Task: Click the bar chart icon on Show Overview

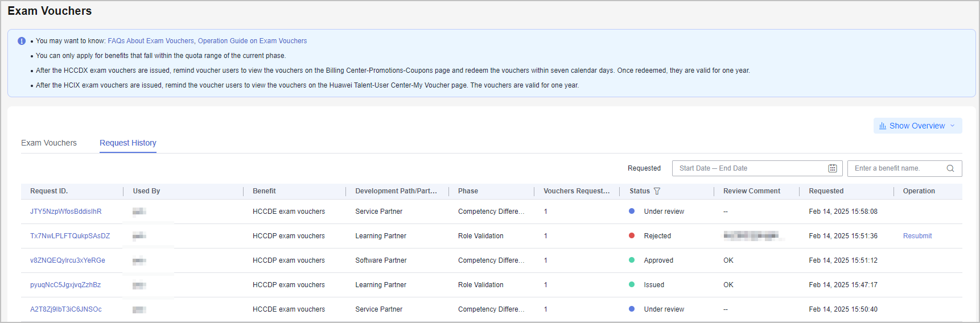Action: pyautogui.click(x=883, y=126)
